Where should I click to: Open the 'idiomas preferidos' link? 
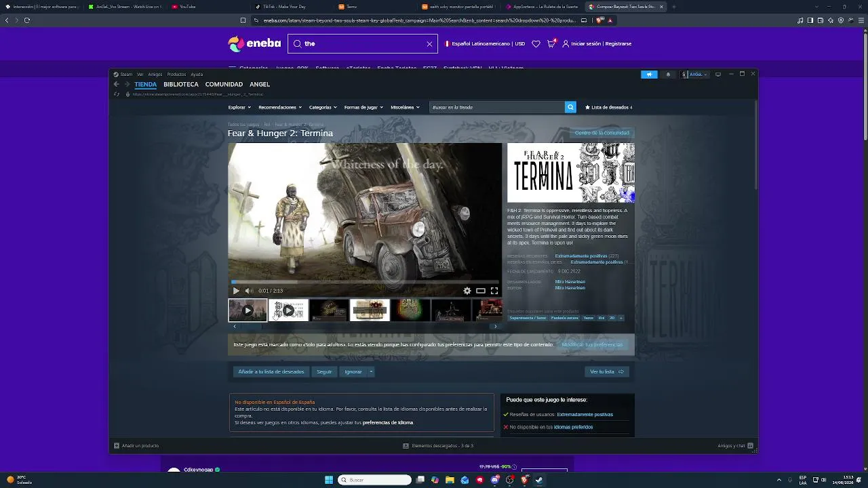pyautogui.click(x=573, y=427)
